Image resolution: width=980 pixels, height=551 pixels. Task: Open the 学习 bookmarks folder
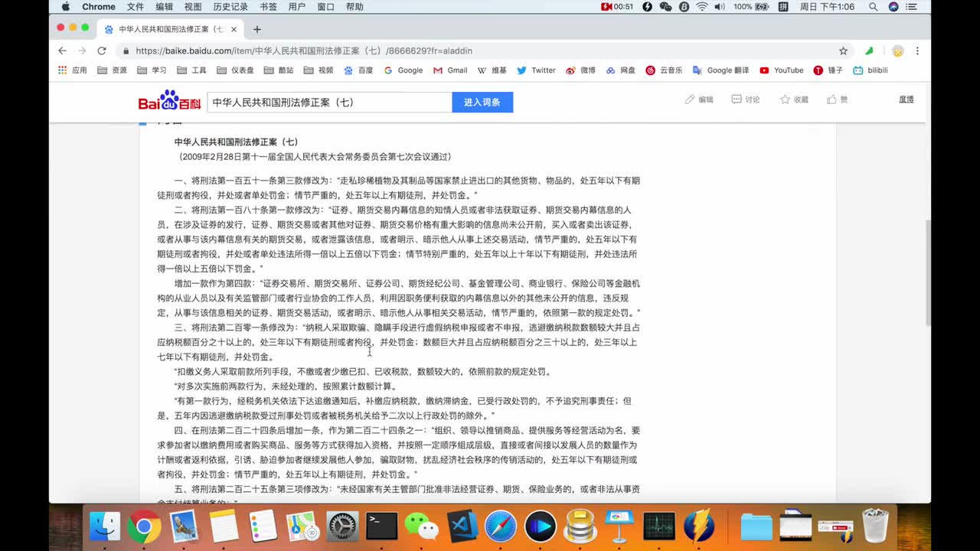click(152, 70)
